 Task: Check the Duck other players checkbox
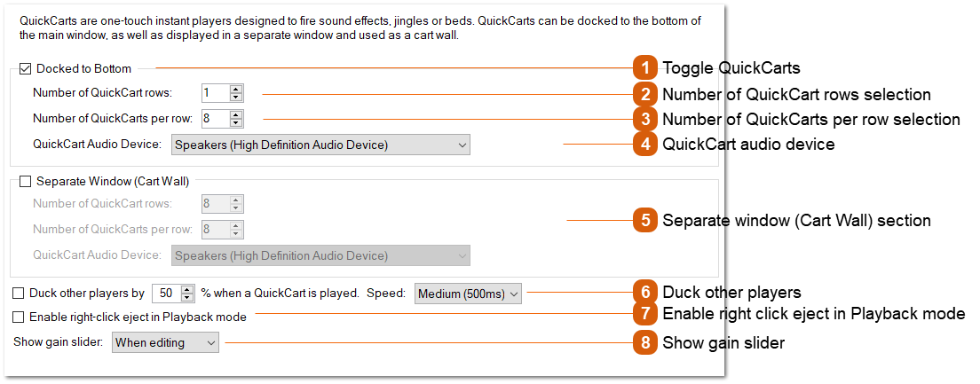(x=19, y=293)
